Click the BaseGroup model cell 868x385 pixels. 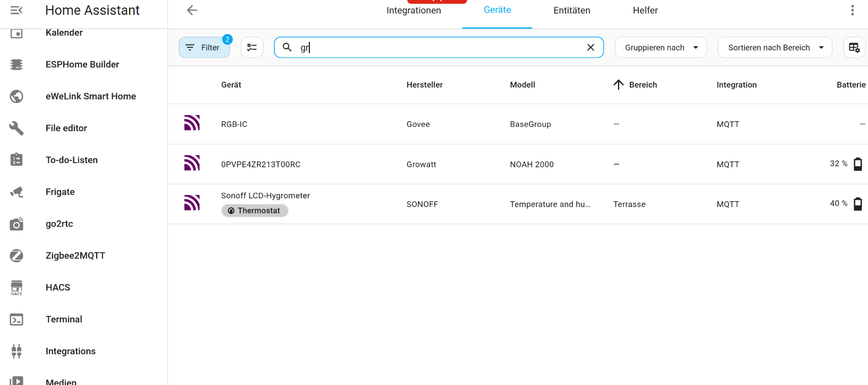click(x=530, y=124)
